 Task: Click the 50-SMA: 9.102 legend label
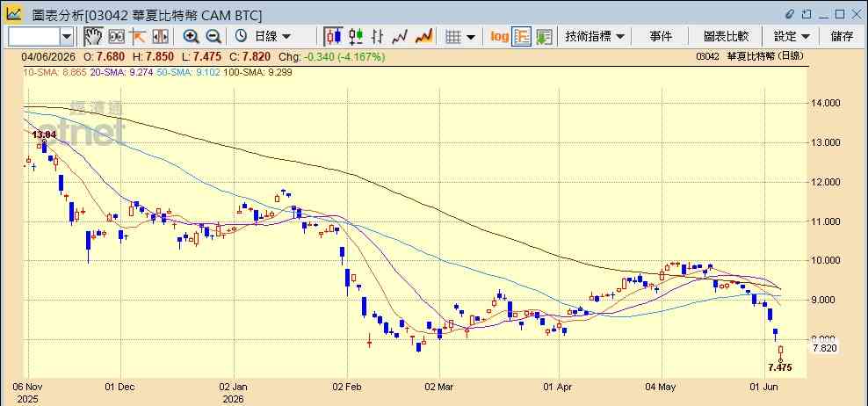(x=189, y=72)
